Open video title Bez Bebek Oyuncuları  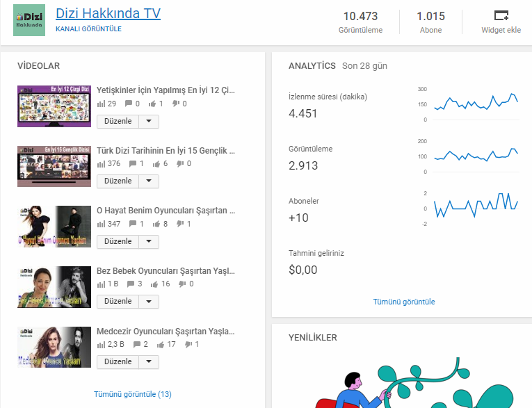click(x=166, y=271)
